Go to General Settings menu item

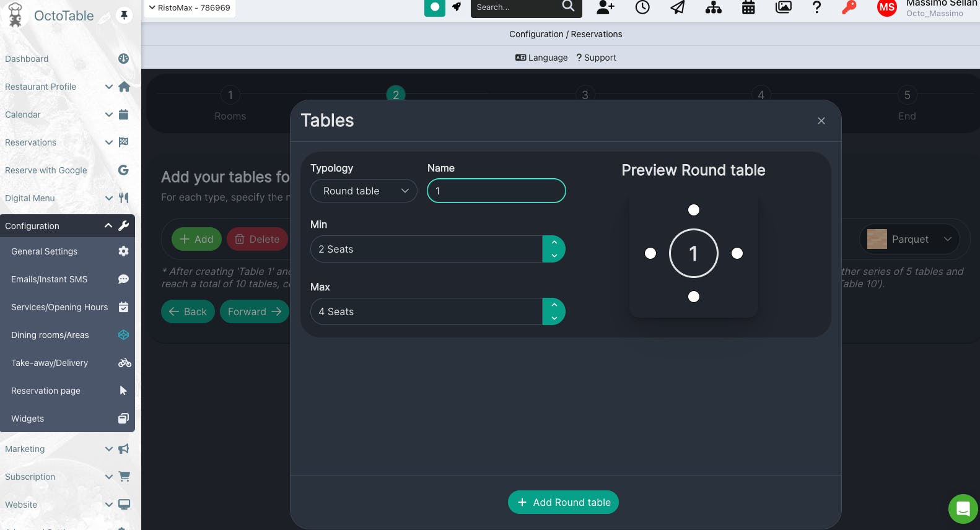(45, 251)
